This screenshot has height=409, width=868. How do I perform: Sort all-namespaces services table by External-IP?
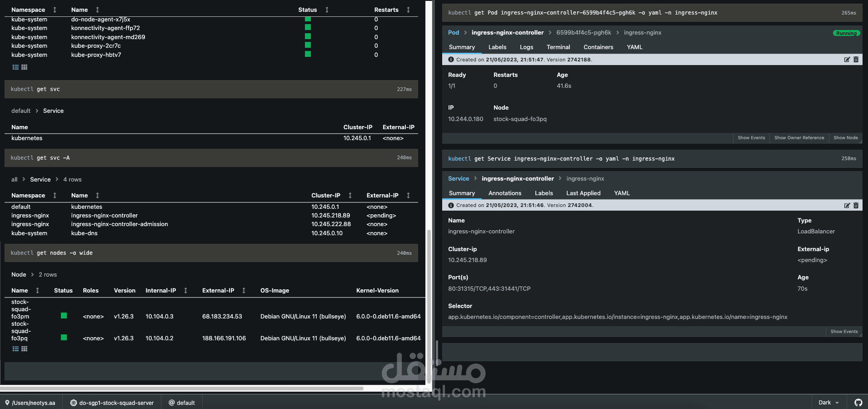click(x=408, y=195)
